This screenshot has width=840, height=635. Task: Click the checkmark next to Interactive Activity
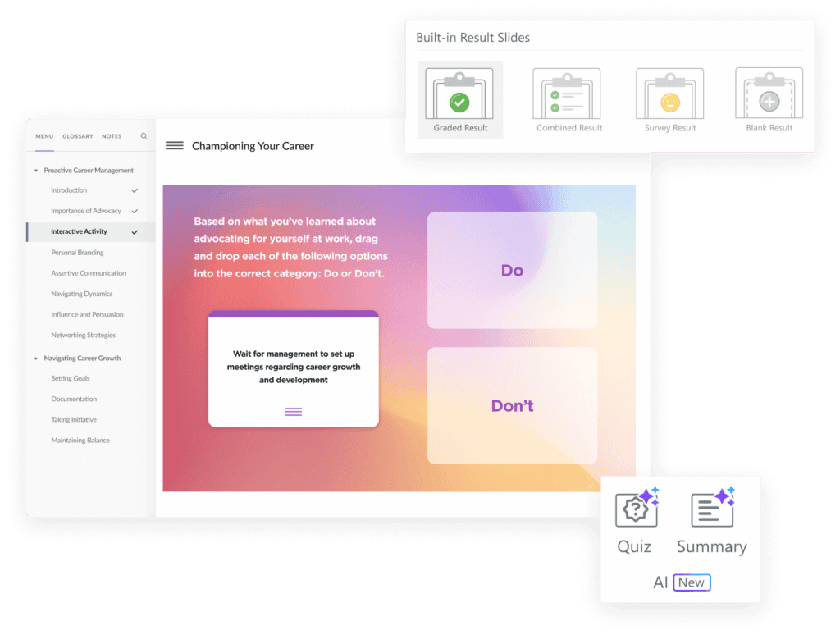click(135, 232)
